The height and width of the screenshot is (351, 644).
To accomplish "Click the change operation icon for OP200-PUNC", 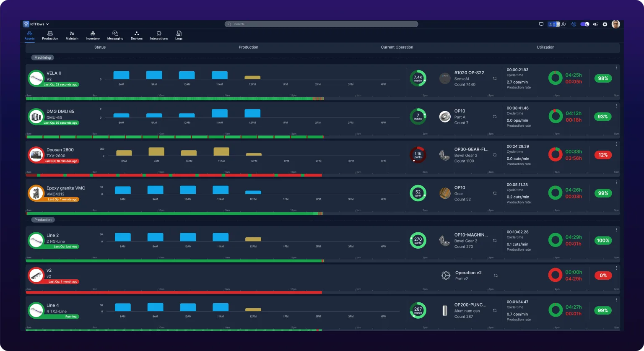I will 495,311.
